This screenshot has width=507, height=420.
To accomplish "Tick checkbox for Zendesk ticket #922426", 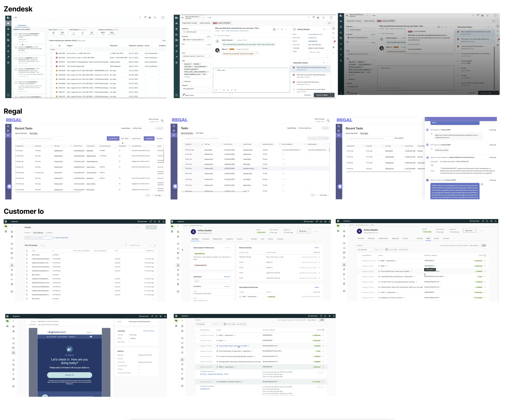I will [51, 70].
